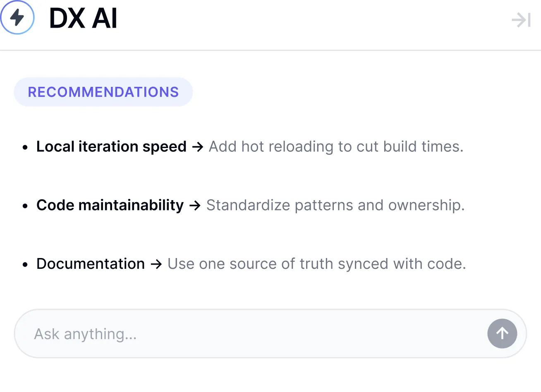The image size is (541, 392).
Task: Select the RECOMMENDATIONS badge
Action: tap(103, 92)
